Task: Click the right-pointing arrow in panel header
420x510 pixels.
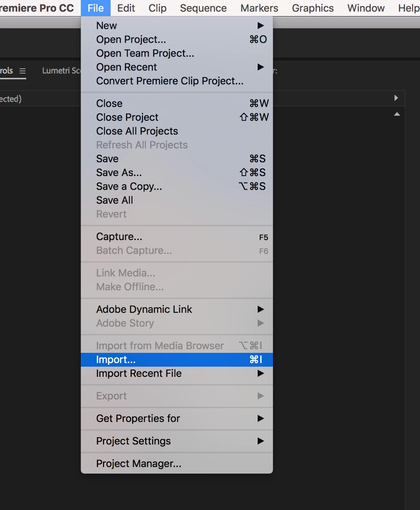Action: pos(396,98)
